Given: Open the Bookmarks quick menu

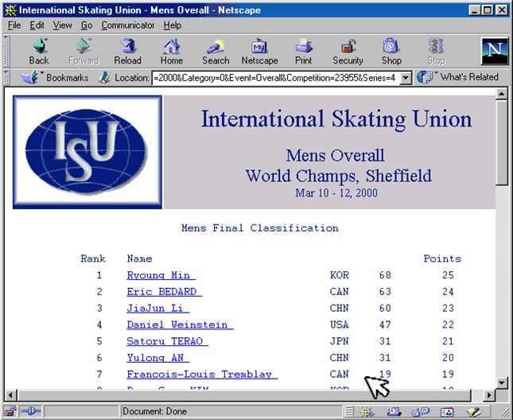Looking at the screenshot, I should tap(56, 78).
